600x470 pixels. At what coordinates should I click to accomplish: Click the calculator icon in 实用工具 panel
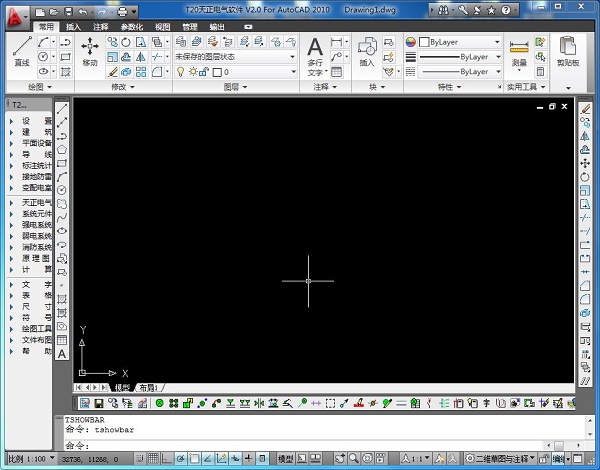click(x=540, y=72)
